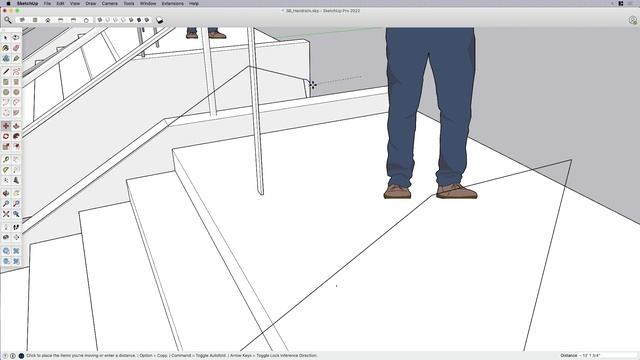
Task: Select the 3D Text tool
Action: 16,180
